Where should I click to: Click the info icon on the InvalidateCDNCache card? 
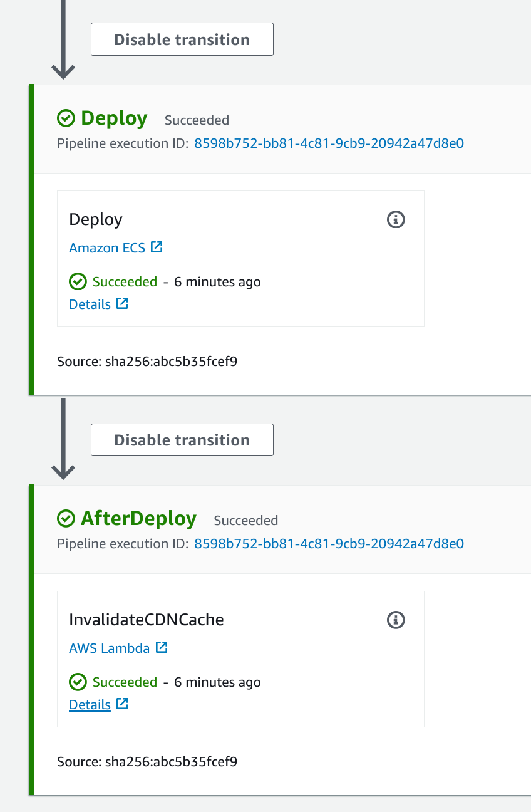pos(396,620)
